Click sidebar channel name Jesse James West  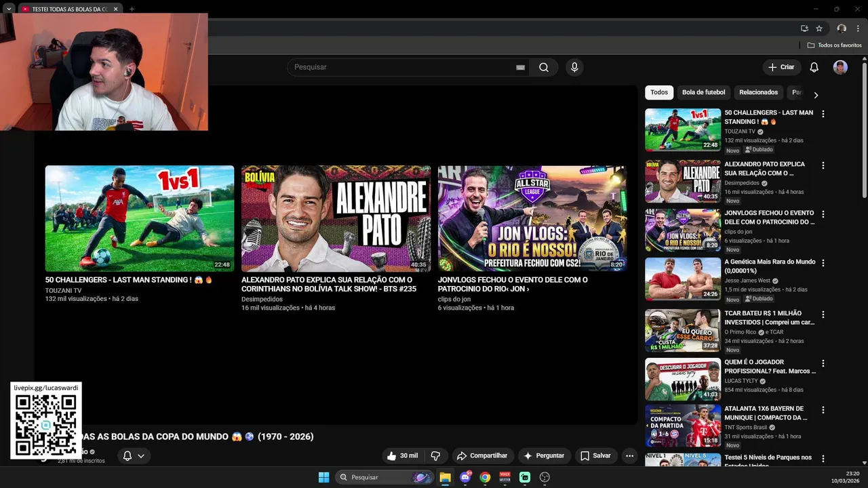tap(747, 281)
